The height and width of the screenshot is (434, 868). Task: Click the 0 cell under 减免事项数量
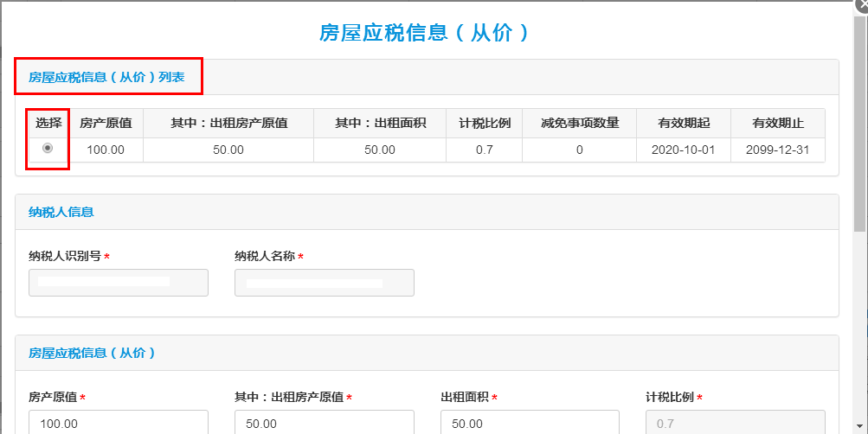click(580, 150)
